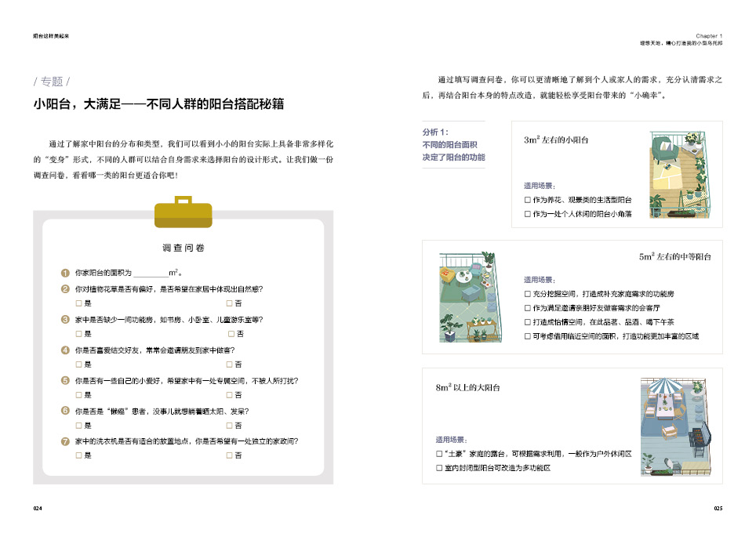Screen dimensions: 756x533
Task: Tick 作为养花、观景类的生活型阳台 checkbox
Action: (528, 200)
